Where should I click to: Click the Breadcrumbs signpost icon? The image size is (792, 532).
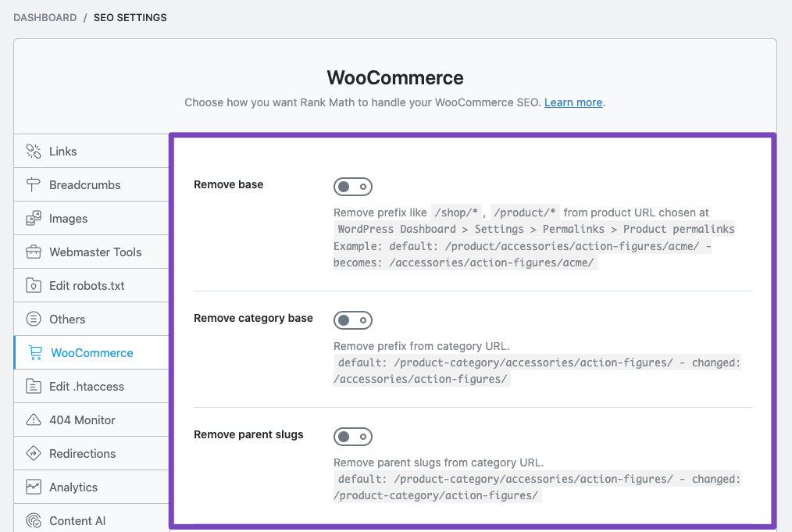pos(34,185)
